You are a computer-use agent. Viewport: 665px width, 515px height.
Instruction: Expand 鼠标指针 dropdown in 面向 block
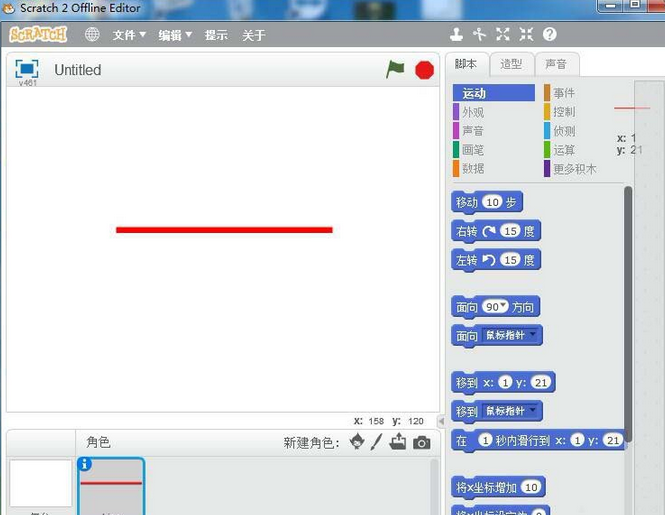click(532, 335)
